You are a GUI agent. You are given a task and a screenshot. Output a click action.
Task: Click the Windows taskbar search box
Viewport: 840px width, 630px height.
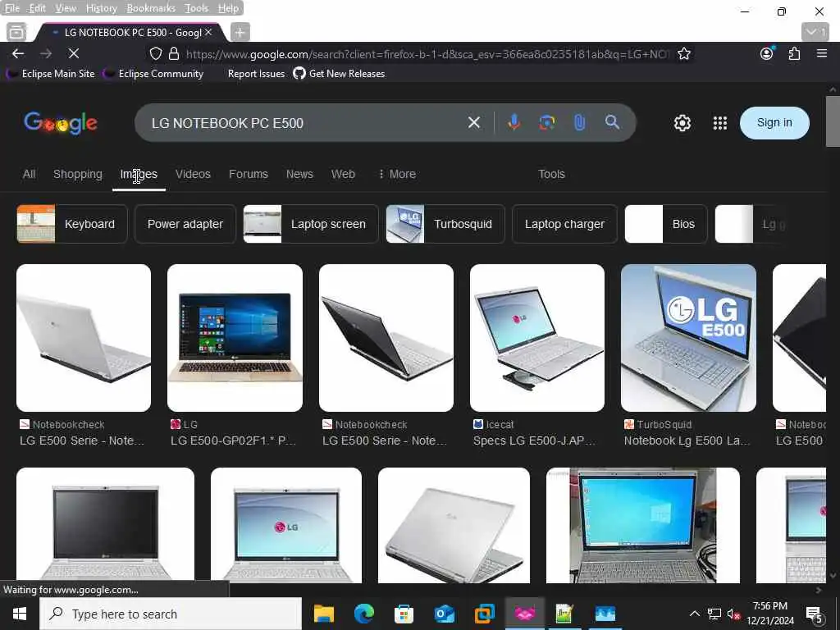171,614
